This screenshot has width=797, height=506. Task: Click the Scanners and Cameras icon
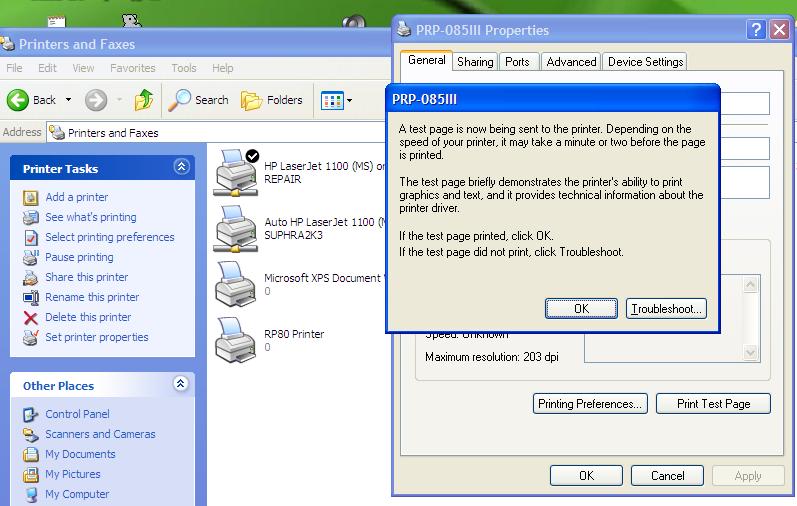(30, 434)
